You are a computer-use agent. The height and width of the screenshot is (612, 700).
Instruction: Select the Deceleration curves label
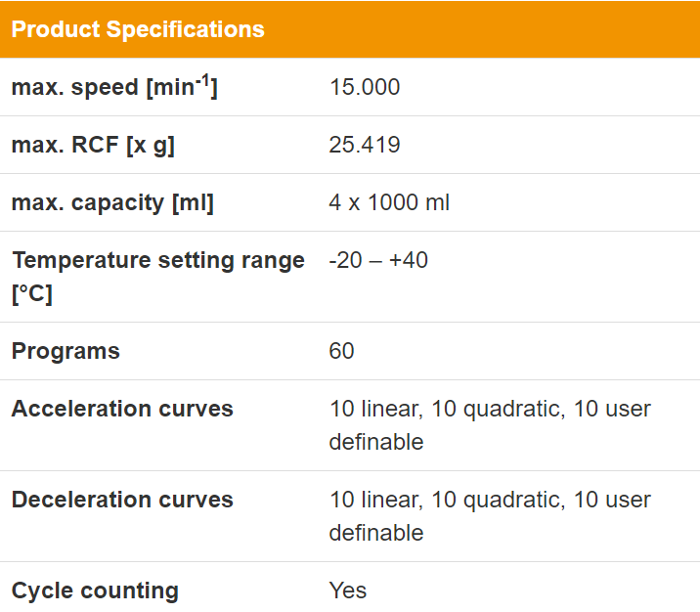tap(122, 499)
